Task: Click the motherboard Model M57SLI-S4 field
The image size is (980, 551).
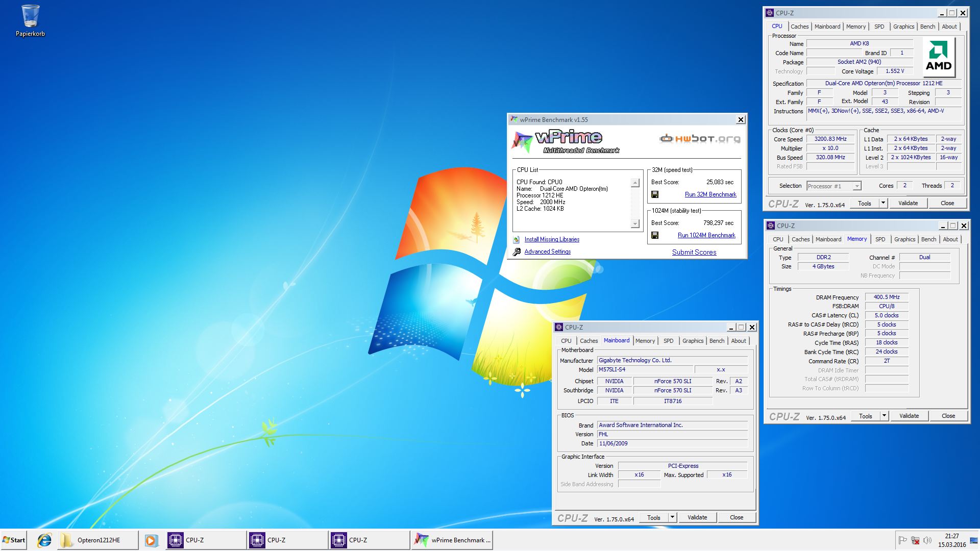Action: pos(645,369)
